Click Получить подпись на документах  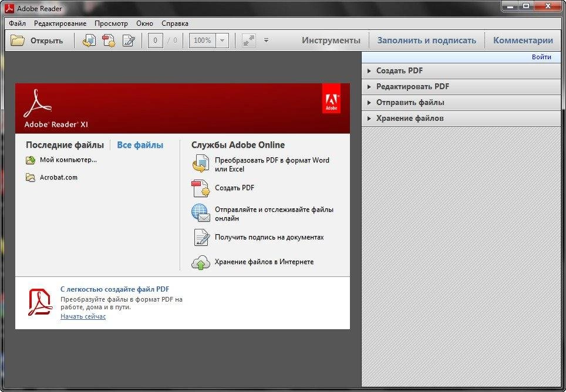(269, 237)
